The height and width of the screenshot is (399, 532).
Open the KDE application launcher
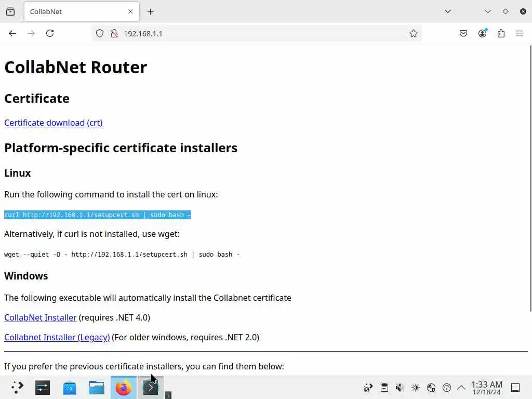17,388
